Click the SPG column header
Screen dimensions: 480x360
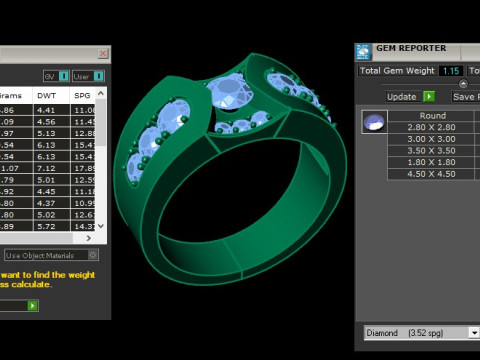[82, 96]
